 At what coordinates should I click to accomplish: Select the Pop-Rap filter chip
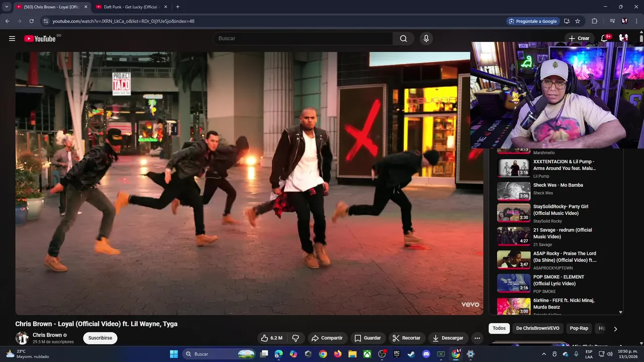(579, 328)
